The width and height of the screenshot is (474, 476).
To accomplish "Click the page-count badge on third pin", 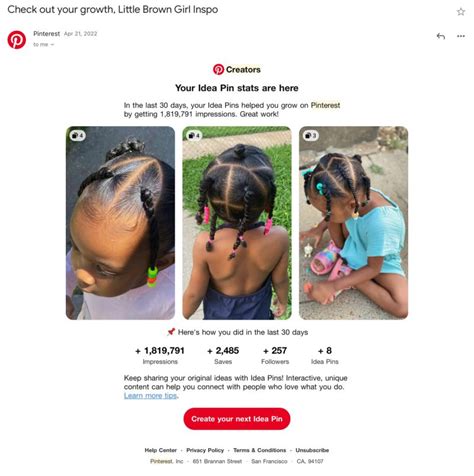I will coord(310,135).
